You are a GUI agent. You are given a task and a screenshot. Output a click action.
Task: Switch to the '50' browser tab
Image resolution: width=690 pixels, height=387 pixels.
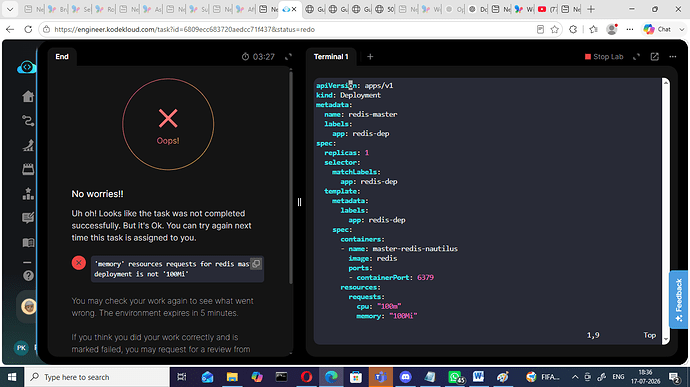click(x=384, y=9)
